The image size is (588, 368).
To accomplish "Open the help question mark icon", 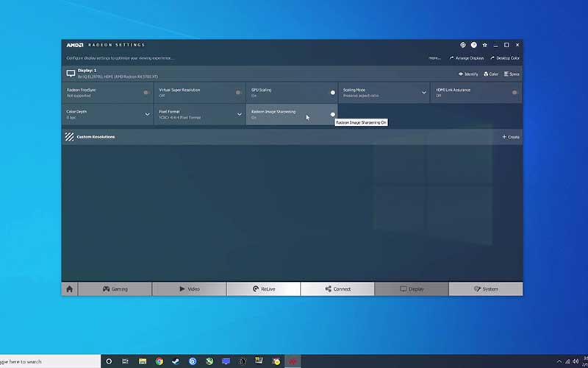I will point(474,45).
